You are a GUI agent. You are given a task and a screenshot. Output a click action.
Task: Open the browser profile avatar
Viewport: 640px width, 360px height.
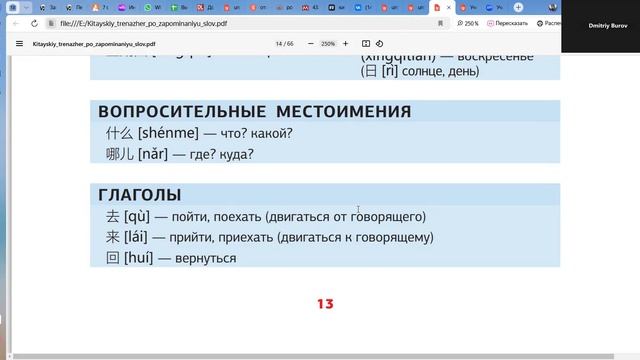553,7
